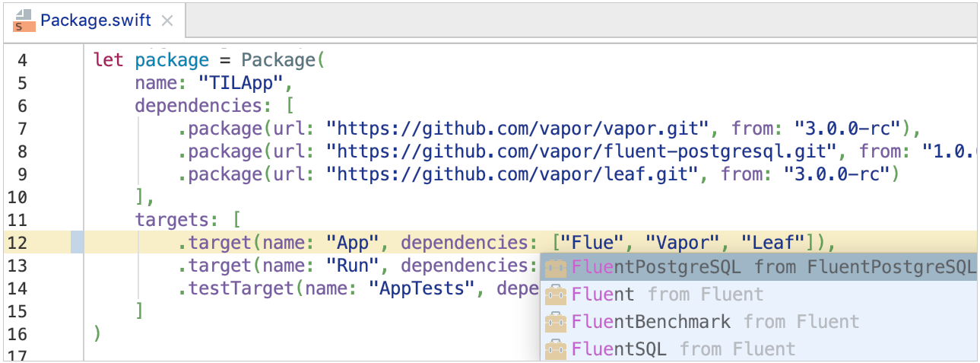The height and width of the screenshot is (363, 980).
Task: Click line number 12 in the gutter
Action: (17, 244)
